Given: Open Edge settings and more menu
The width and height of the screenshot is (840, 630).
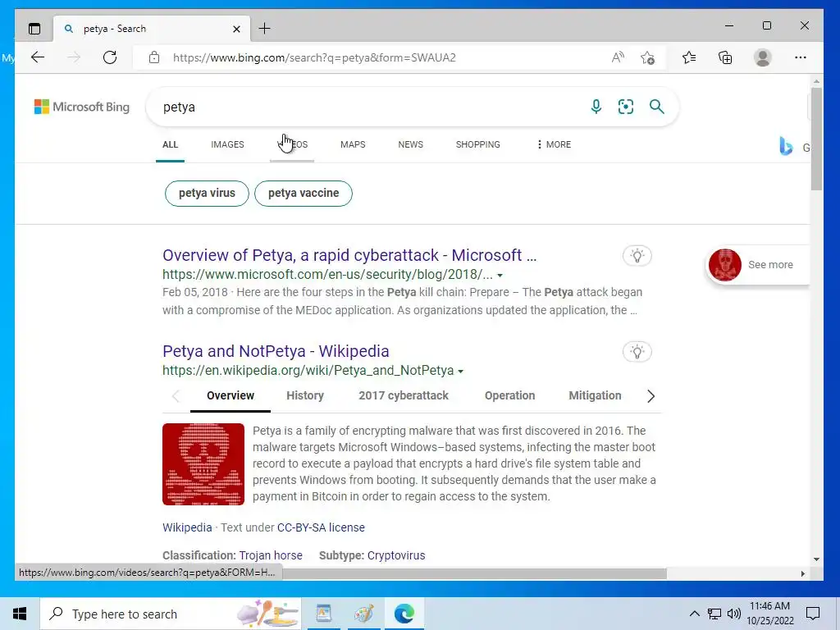Looking at the screenshot, I should pyautogui.click(x=801, y=57).
